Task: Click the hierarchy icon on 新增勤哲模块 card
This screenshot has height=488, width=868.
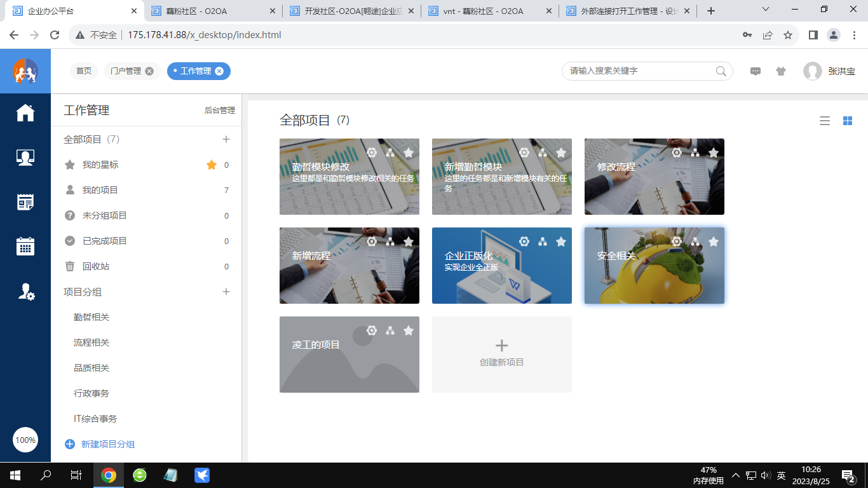Action: (543, 152)
